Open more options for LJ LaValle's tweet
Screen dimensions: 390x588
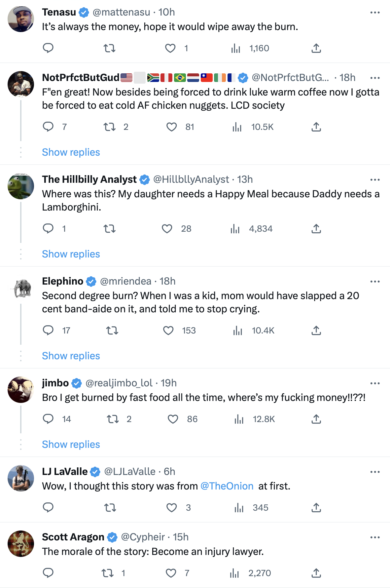375,472
